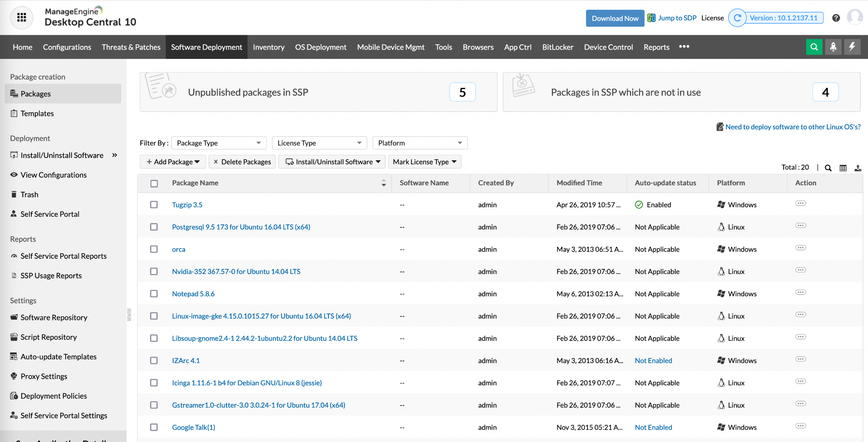Open action menu for orca row

click(801, 248)
